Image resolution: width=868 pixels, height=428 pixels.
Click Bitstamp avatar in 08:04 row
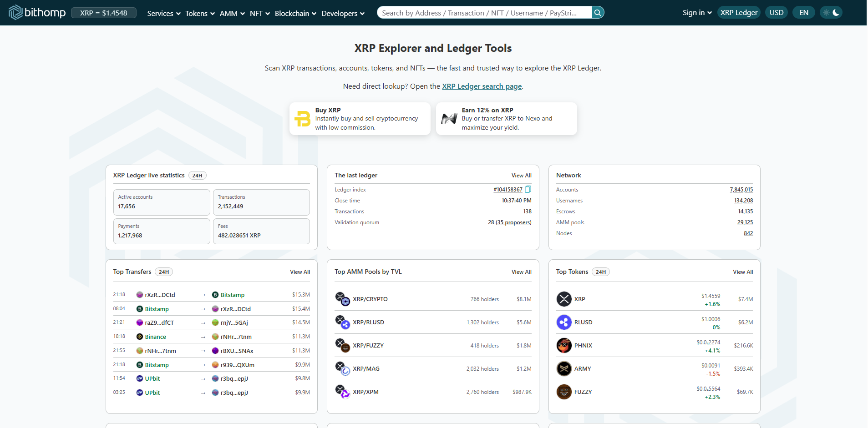click(140, 309)
